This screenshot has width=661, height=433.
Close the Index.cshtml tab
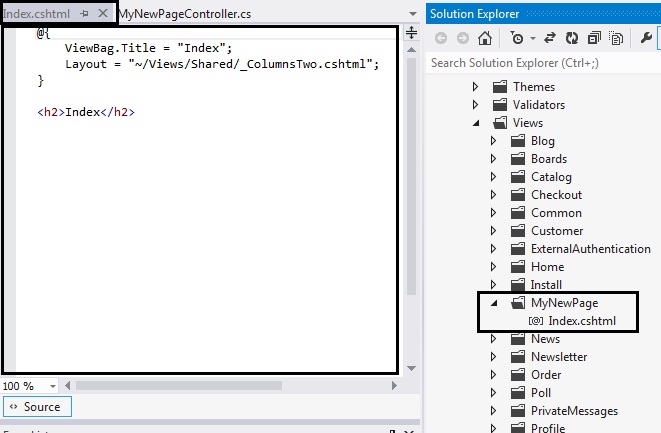pyautogui.click(x=103, y=14)
